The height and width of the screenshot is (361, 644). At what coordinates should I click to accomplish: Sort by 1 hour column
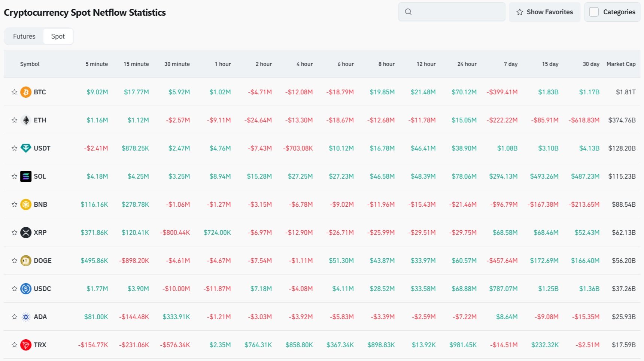[223, 64]
